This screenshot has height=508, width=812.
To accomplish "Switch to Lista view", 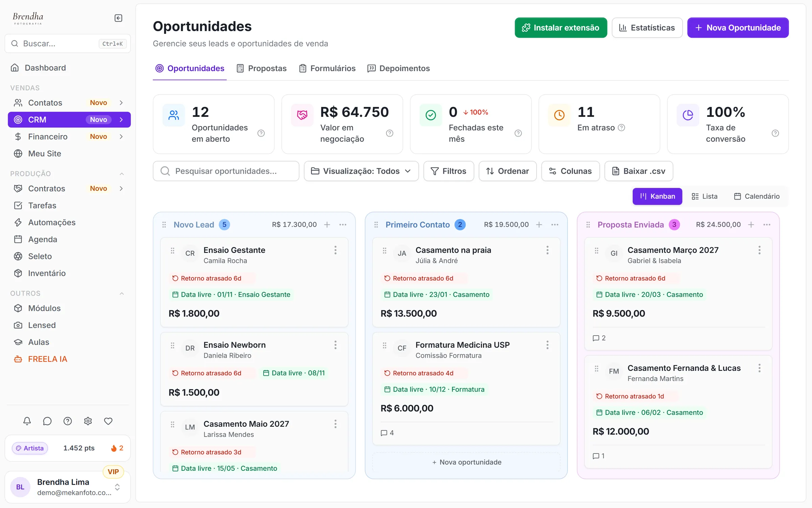I will [x=704, y=196].
